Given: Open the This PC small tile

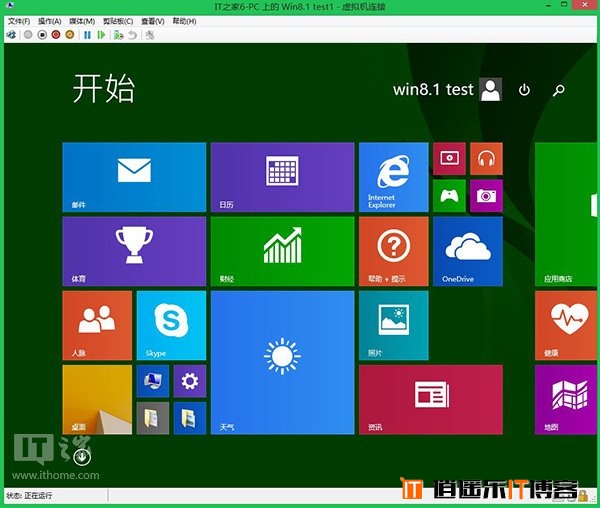Looking at the screenshot, I should pyautogui.click(x=153, y=381).
